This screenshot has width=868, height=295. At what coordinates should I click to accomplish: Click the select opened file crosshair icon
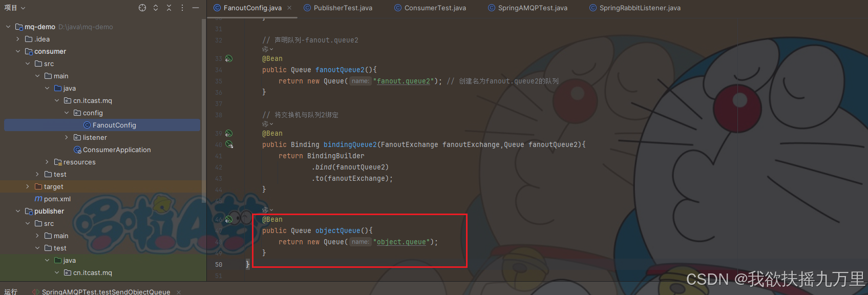142,8
